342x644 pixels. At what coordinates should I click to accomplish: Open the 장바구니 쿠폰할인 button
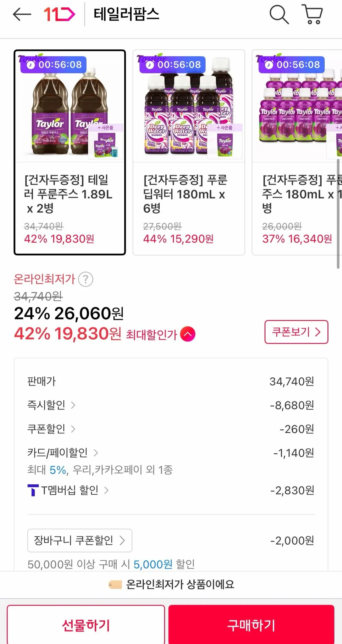point(80,541)
